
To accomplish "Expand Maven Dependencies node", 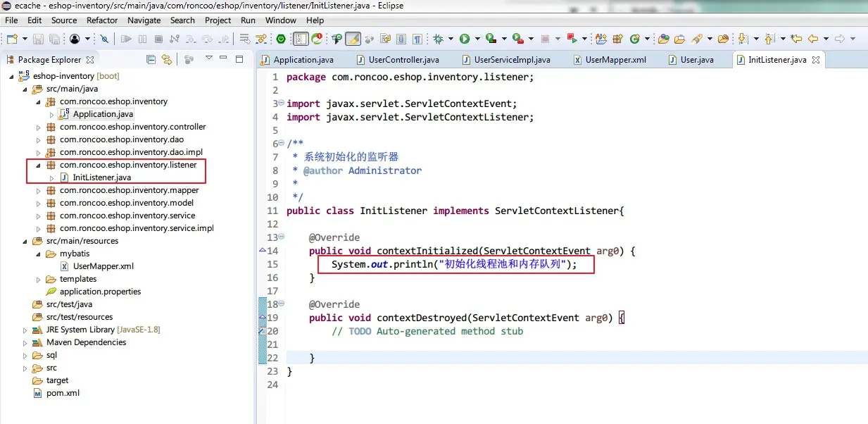I will pos(25,343).
